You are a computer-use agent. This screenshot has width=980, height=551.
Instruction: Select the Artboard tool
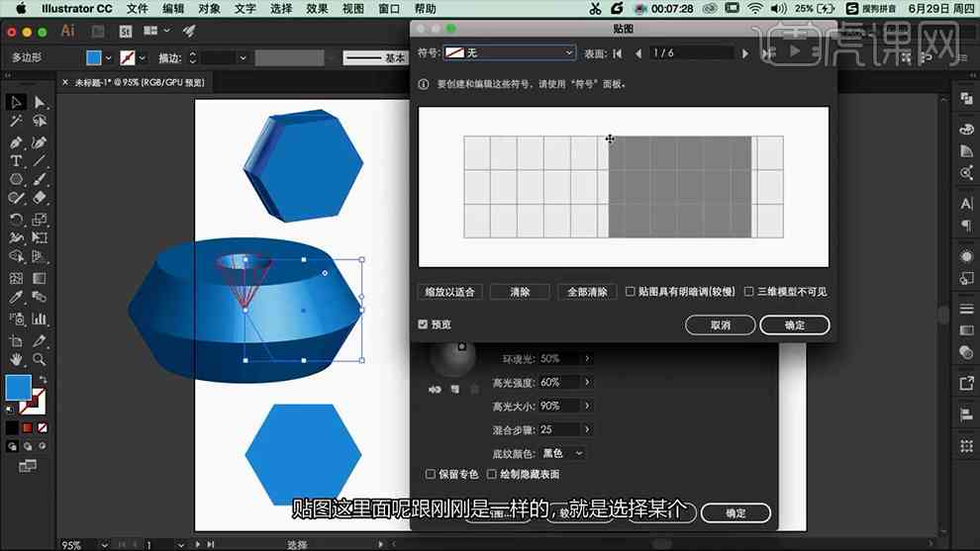16,341
